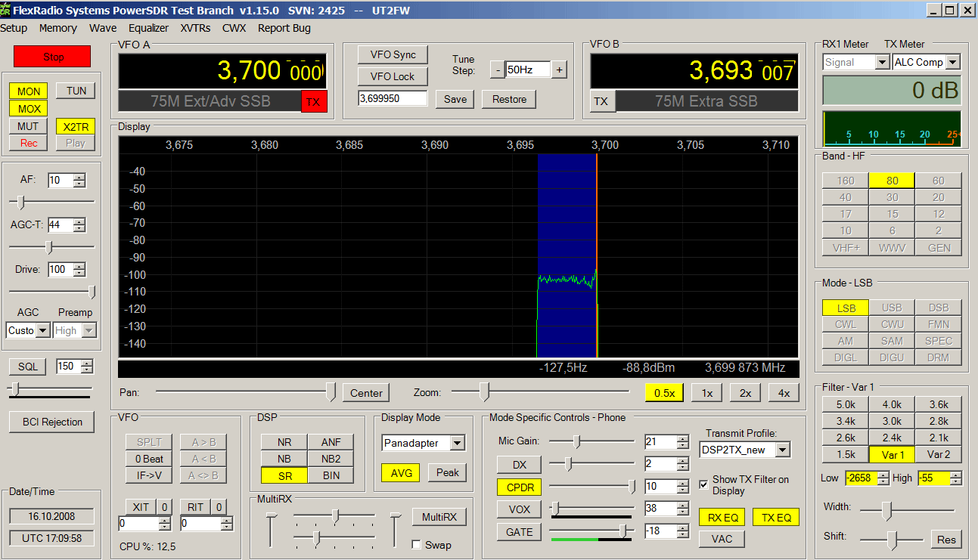Click the plus Tune Step button

559,70
